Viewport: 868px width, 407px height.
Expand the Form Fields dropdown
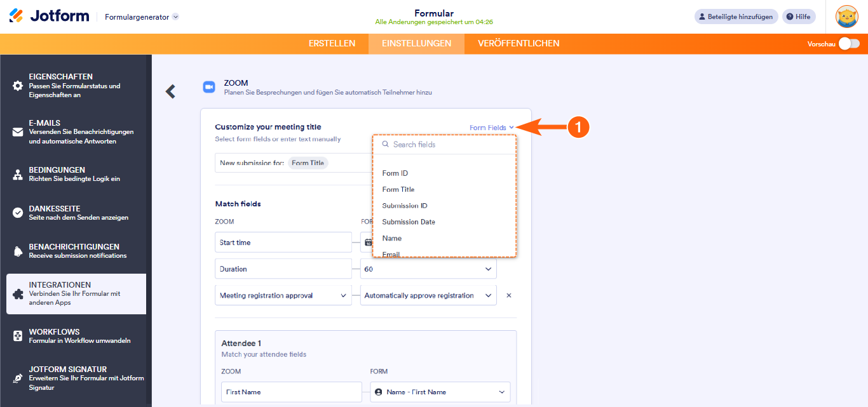click(x=491, y=128)
